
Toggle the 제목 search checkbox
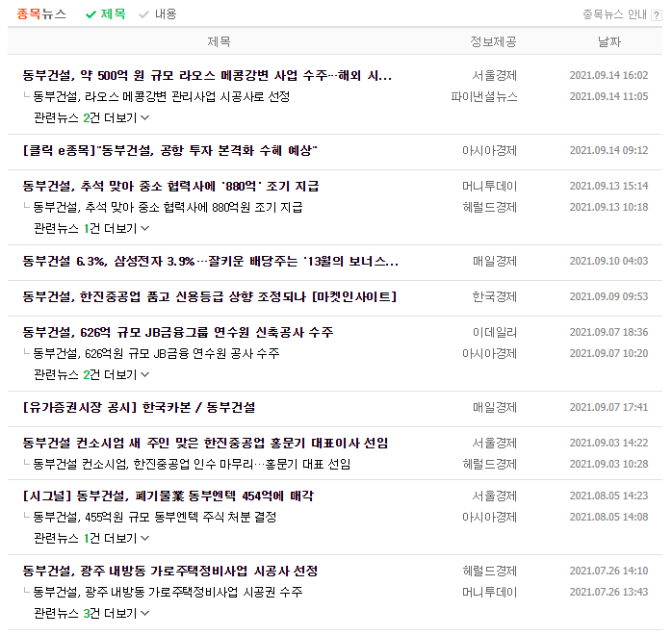106,14
